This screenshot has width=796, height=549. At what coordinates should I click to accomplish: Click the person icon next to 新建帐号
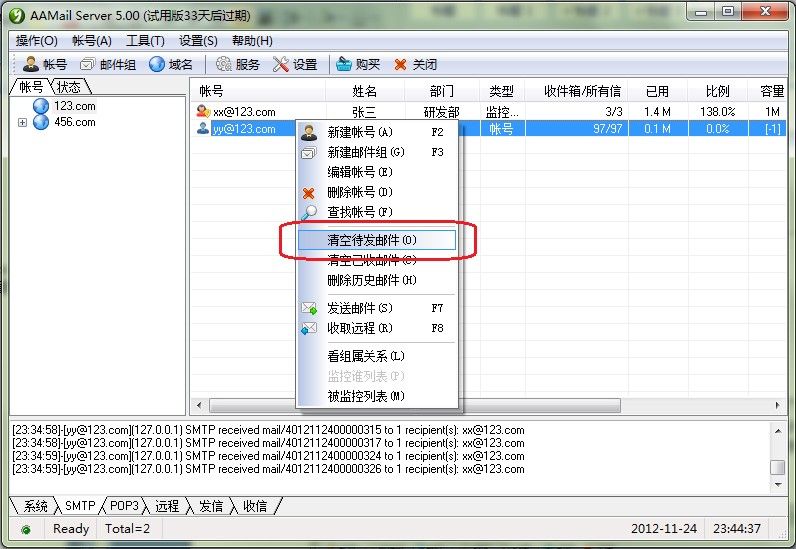click(309, 133)
